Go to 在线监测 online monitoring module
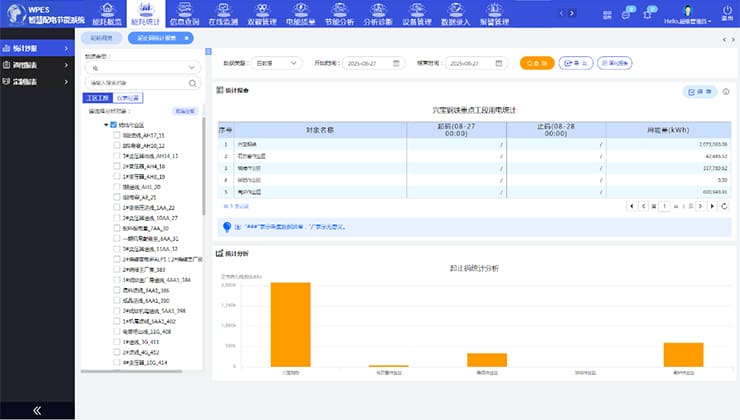The height and width of the screenshot is (420, 740). pos(225,14)
